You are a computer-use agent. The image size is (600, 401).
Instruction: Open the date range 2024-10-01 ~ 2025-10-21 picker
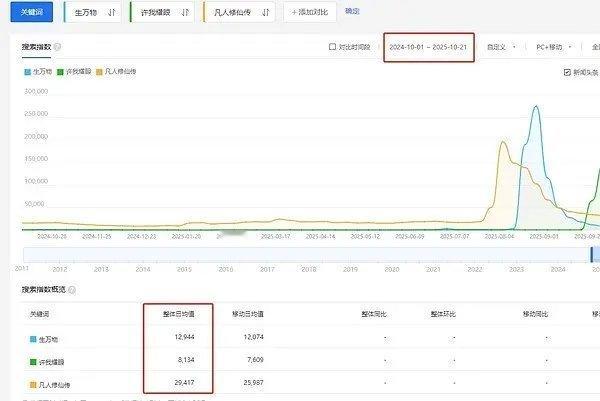pyautogui.click(x=428, y=47)
